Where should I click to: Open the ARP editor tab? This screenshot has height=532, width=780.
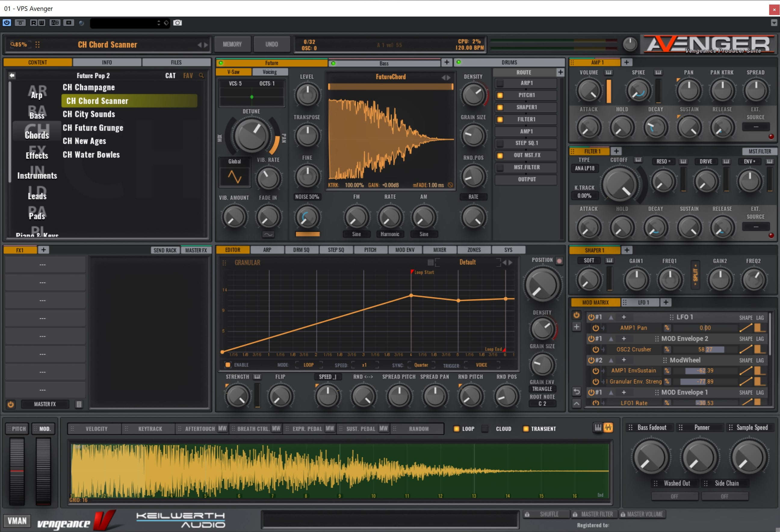(267, 250)
